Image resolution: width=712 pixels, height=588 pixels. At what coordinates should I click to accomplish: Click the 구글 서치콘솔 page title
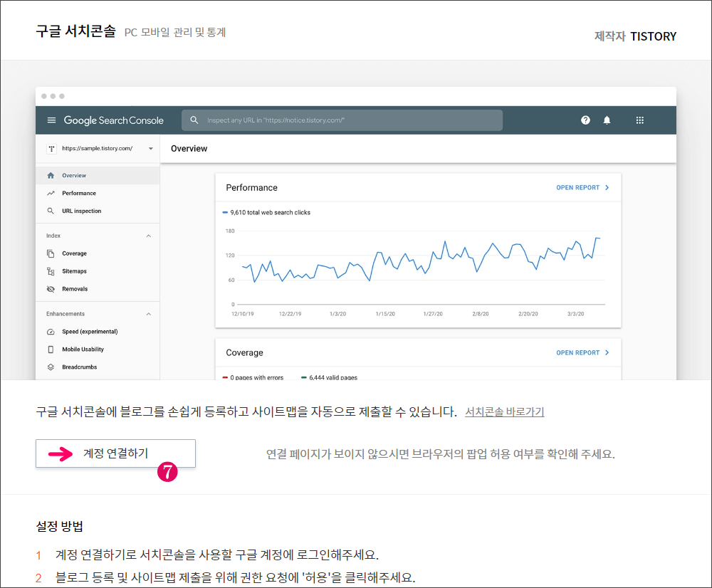tap(76, 31)
